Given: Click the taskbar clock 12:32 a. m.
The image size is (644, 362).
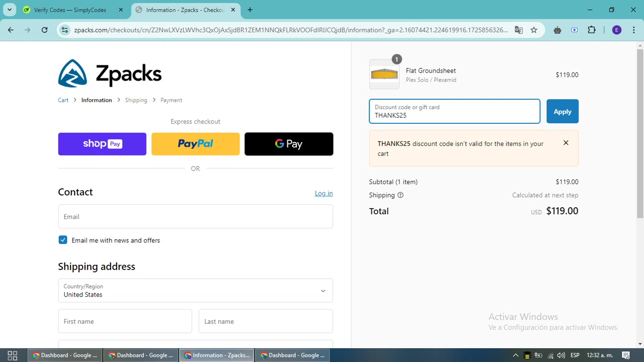Looking at the screenshot, I should pyautogui.click(x=600, y=355).
